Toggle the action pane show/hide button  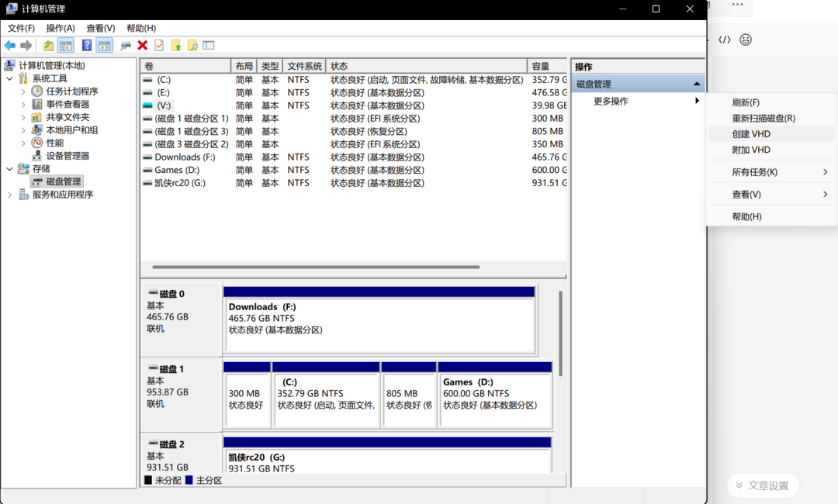(104, 46)
